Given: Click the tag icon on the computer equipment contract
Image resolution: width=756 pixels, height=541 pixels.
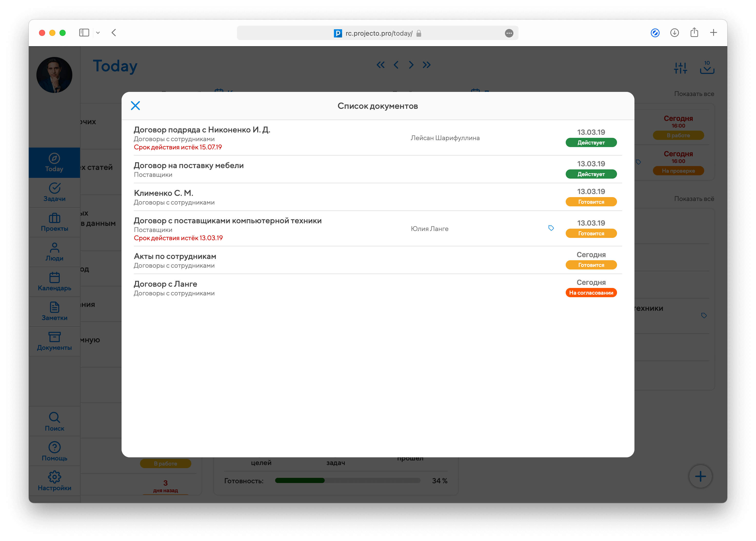Looking at the screenshot, I should (x=551, y=228).
